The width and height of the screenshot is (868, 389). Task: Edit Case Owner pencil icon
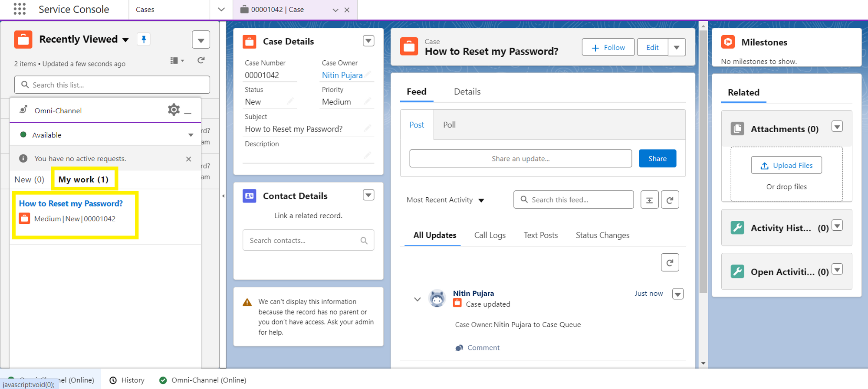point(368,74)
